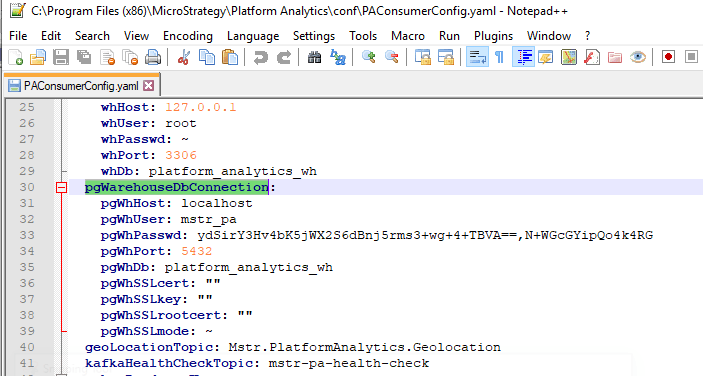The width and height of the screenshot is (703, 376).
Task: Open Find dialog with binoculars icon
Action: point(314,57)
